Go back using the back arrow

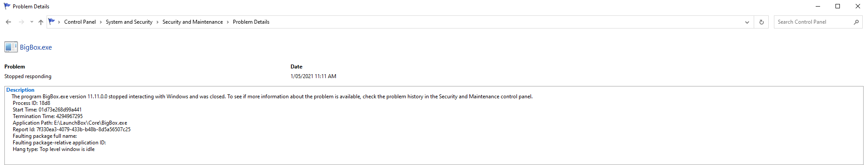tap(8, 22)
